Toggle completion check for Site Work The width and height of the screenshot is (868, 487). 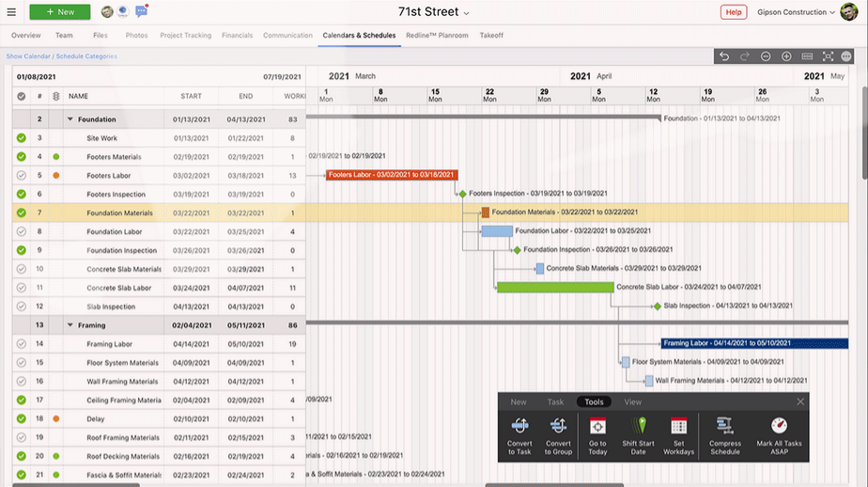point(21,138)
